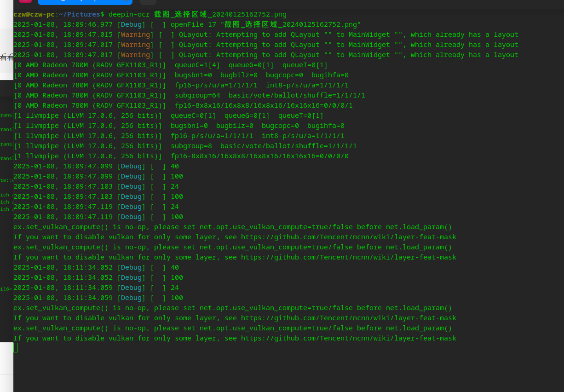Click "int8-p/s/u/a=1/1/1/1" on the llvmpipe line
564x392 pixels.
click(x=303, y=136)
